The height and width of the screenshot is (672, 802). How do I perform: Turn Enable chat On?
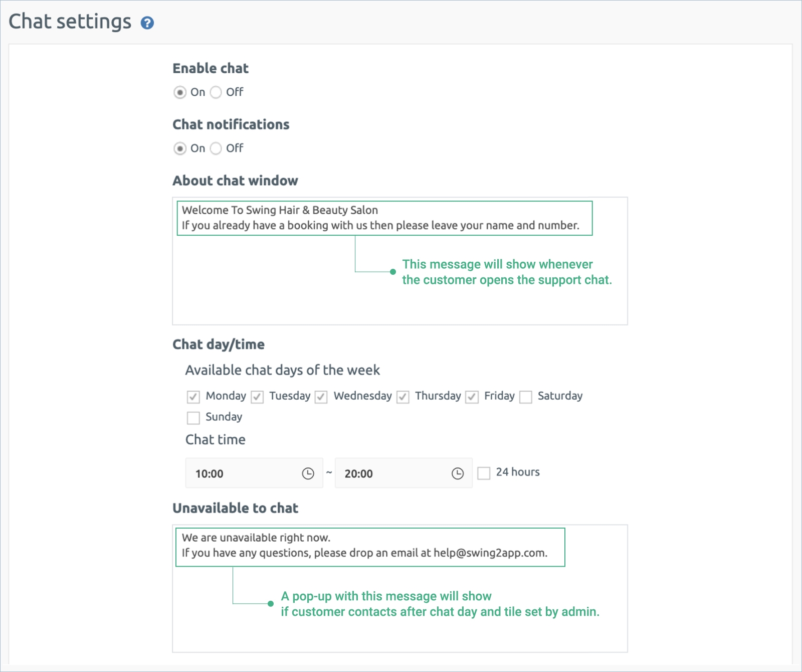pyautogui.click(x=179, y=92)
